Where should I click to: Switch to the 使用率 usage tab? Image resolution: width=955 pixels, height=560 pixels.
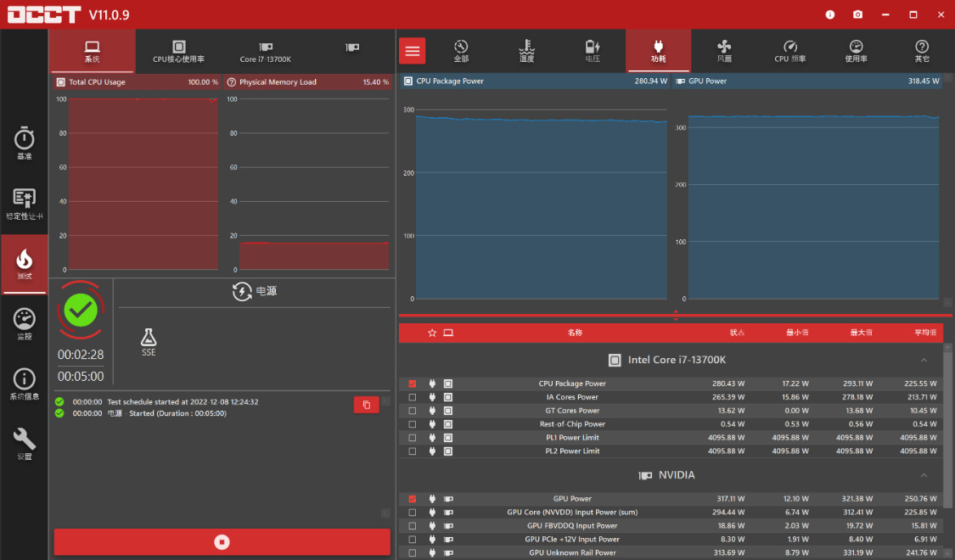point(856,51)
